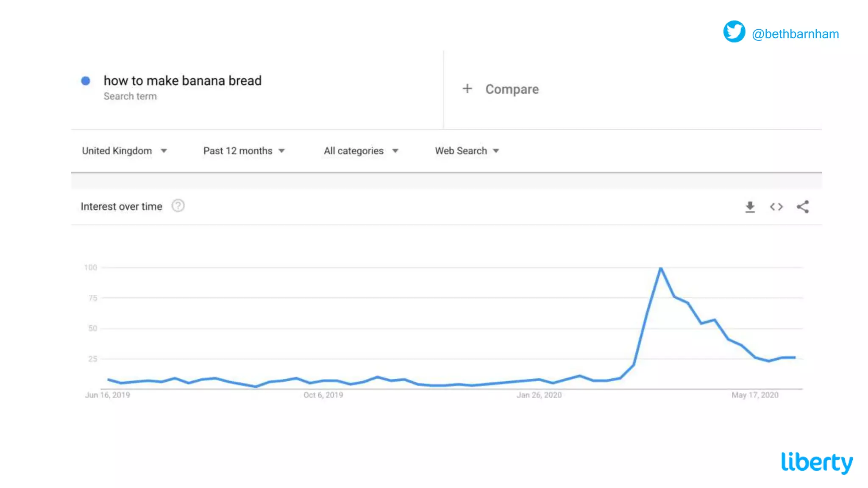Edit the banana bread search term
This screenshot has width=868, height=488.
point(182,80)
